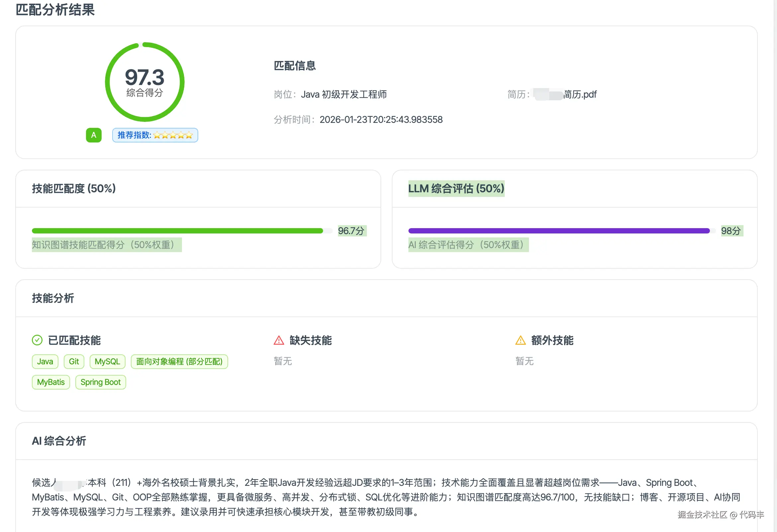The width and height of the screenshot is (777, 532).
Task: Click the green skill match progress bar
Action: pyautogui.click(x=177, y=231)
